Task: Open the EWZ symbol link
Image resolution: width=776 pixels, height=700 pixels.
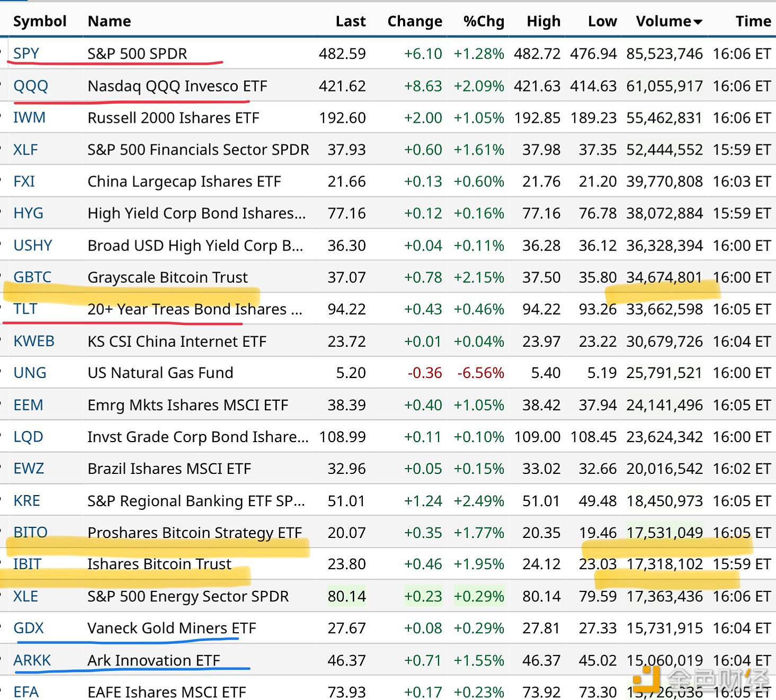Action: click(29, 469)
